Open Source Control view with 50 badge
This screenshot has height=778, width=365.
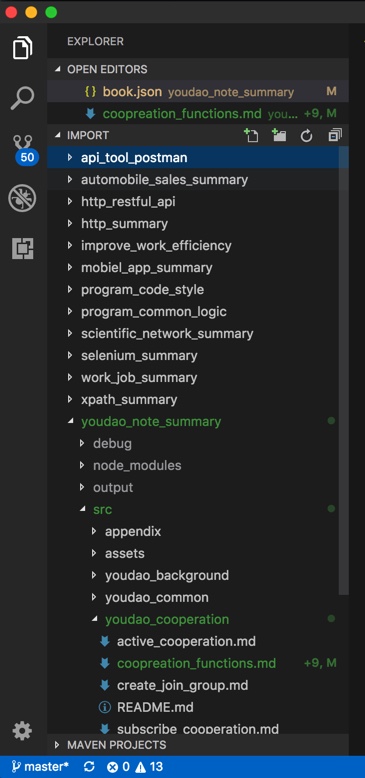[23, 149]
